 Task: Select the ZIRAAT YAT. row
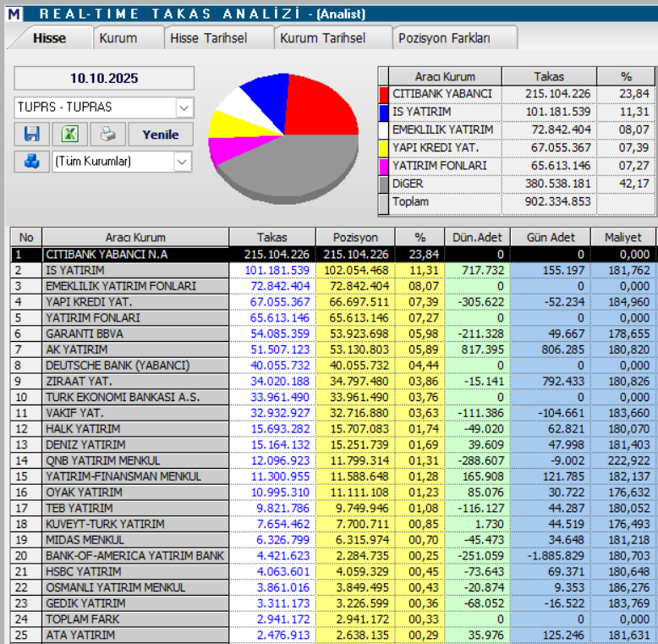coord(333,381)
